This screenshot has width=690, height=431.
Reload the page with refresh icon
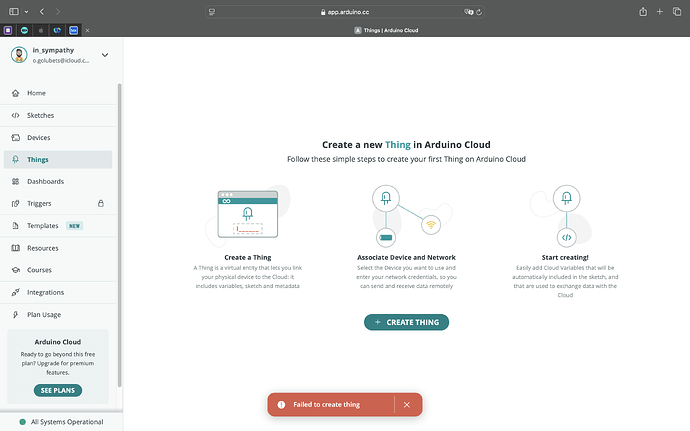479,12
